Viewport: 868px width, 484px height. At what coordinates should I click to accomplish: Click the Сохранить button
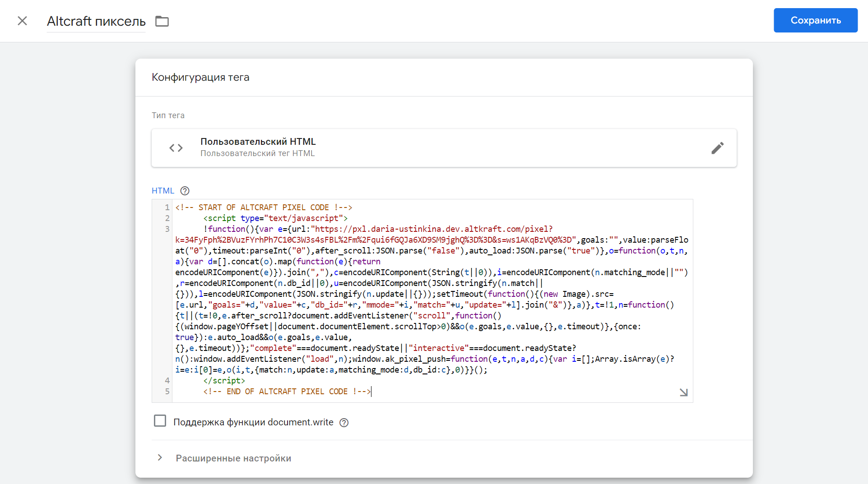point(815,20)
